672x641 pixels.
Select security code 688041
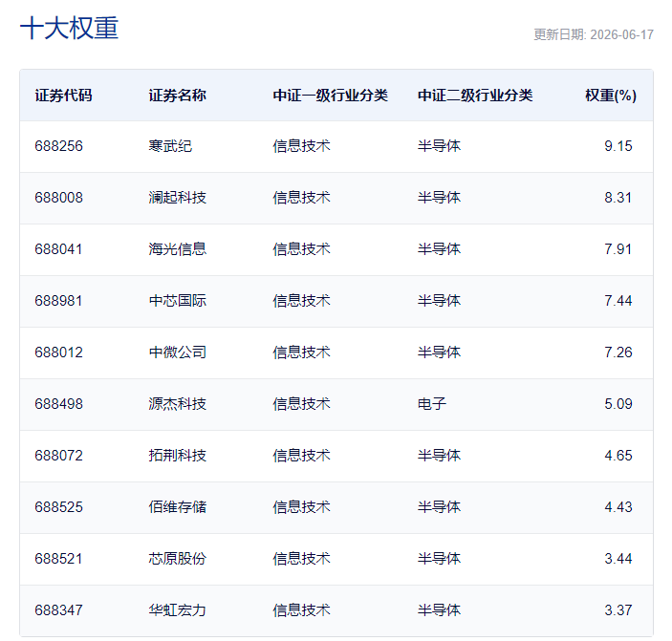[58, 249]
